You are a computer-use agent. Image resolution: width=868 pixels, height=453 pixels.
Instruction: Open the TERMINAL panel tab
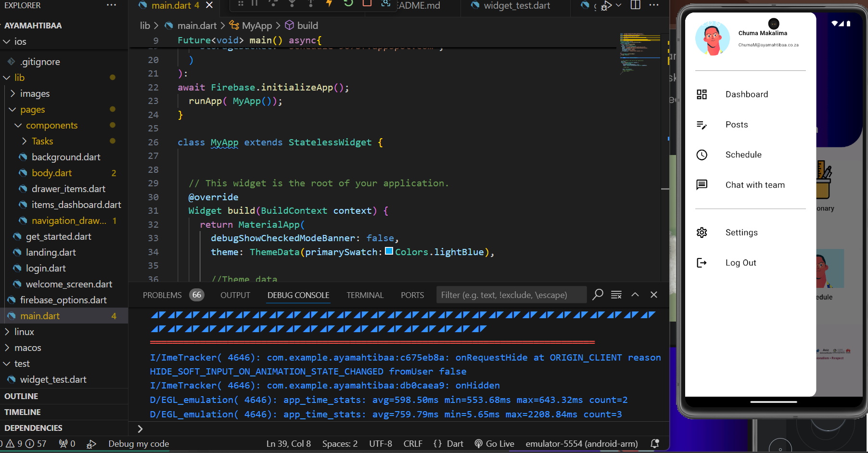click(x=365, y=295)
